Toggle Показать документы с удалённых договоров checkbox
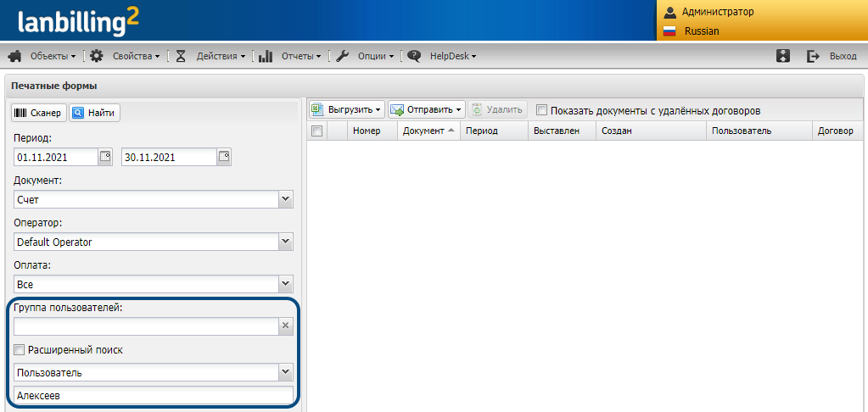 click(542, 110)
